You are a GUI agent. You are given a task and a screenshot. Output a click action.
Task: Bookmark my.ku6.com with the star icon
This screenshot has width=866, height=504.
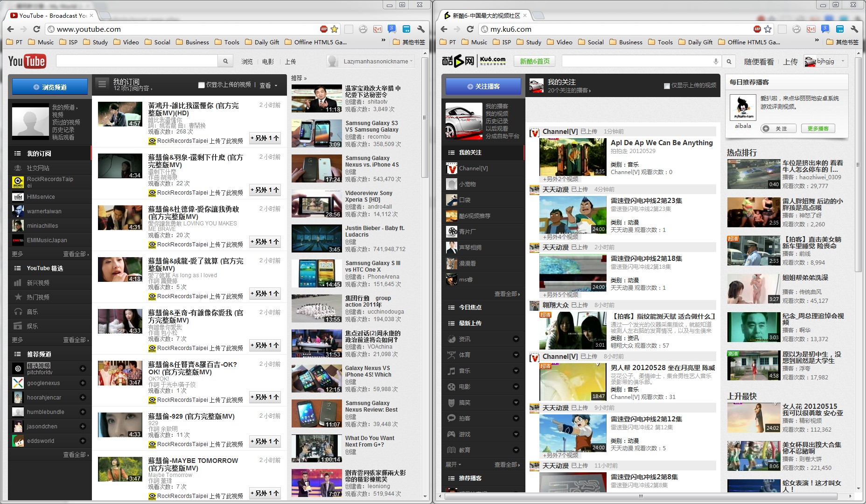pyautogui.click(x=768, y=29)
